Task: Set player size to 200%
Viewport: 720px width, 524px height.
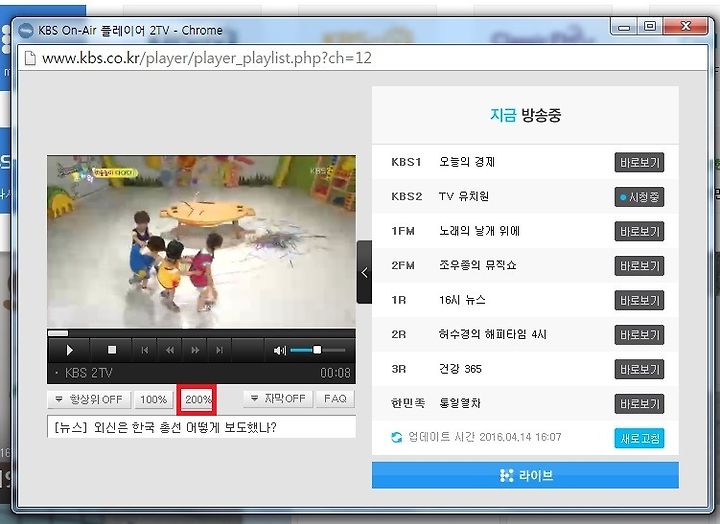Action: click(197, 399)
